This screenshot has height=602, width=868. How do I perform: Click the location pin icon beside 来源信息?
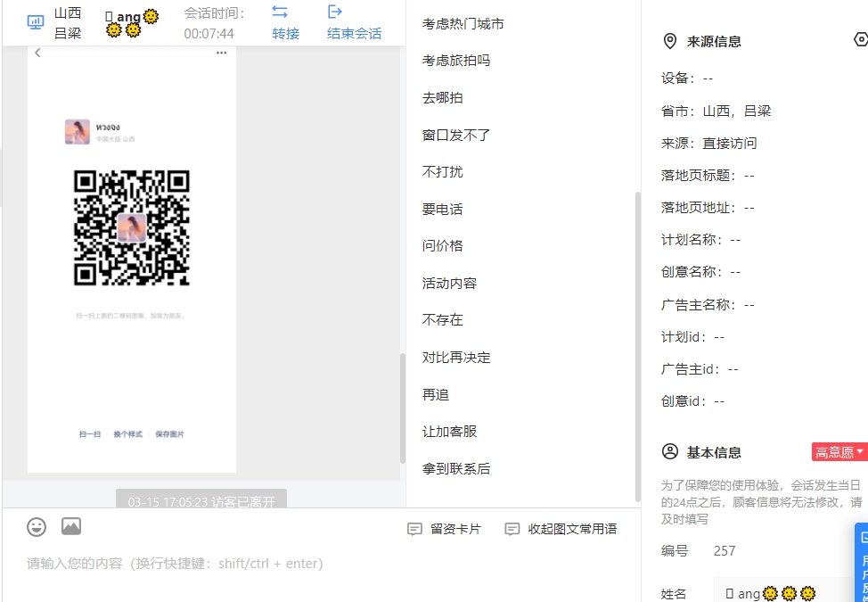coord(670,41)
